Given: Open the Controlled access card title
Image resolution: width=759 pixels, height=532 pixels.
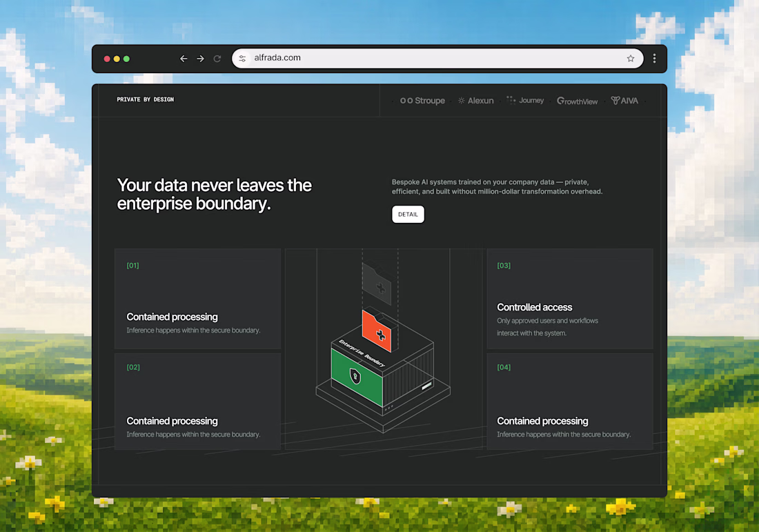Looking at the screenshot, I should 534,307.
